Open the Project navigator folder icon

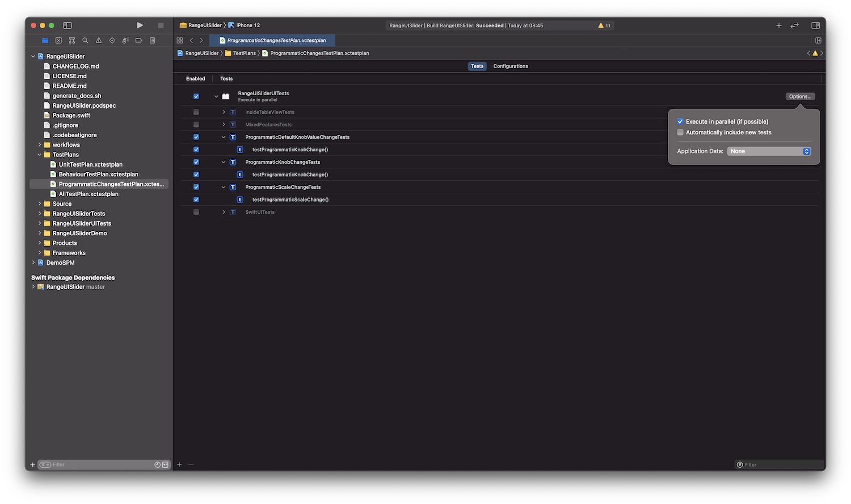tap(45, 40)
